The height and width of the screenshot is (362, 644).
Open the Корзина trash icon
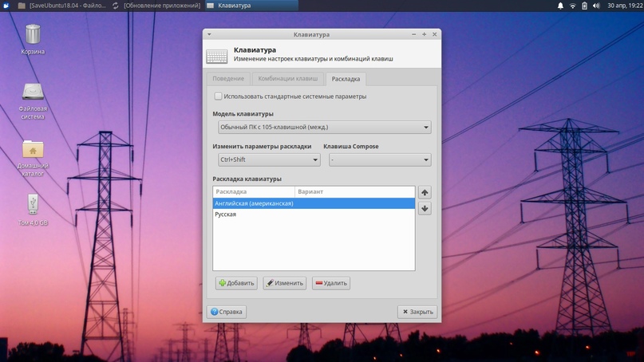[33, 35]
